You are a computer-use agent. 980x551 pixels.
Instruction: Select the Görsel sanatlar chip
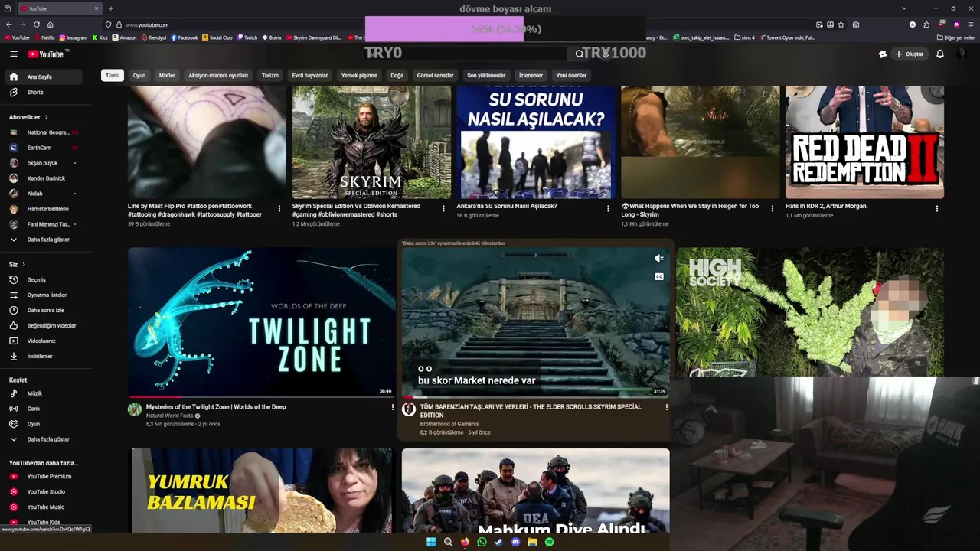coord(435,75)
